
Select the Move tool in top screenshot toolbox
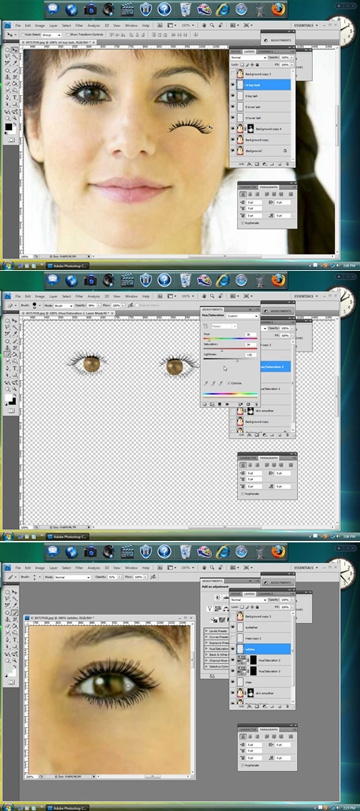coord(14,51)
